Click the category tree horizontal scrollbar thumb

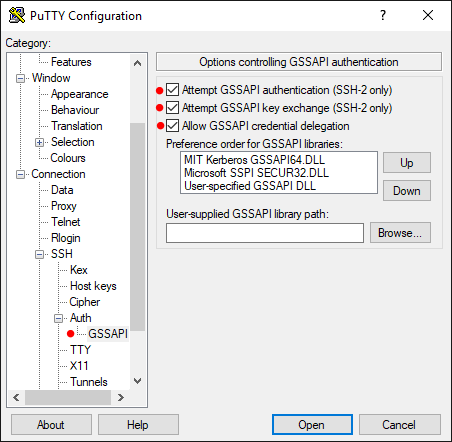coord(68,397)
